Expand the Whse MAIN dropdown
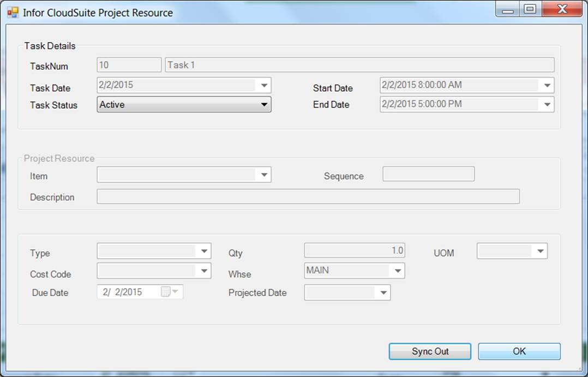 (398, 271)
